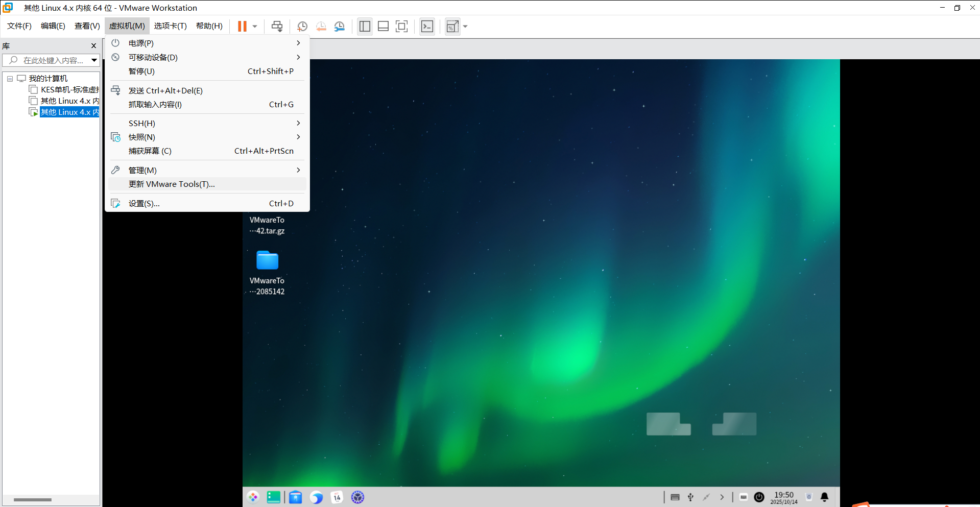Viewport: 980px width, 507px height.
Task: Expand the 管理(M) submenu
Action: point(207,170)
